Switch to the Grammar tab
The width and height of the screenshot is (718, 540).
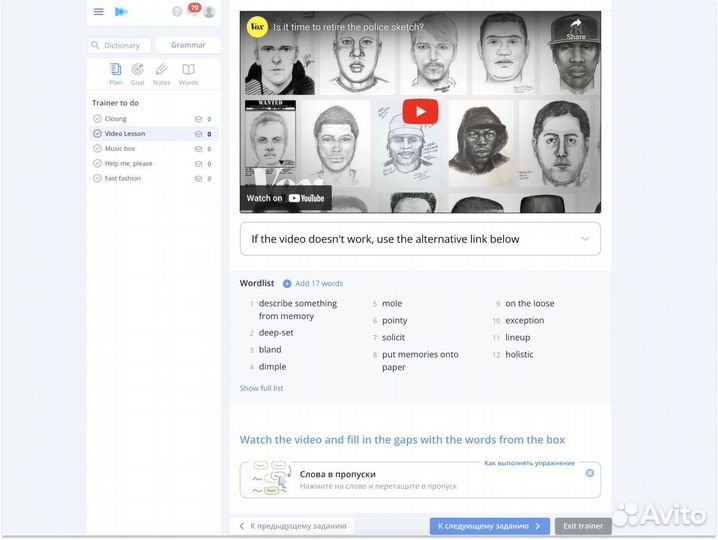pos(188,45)
